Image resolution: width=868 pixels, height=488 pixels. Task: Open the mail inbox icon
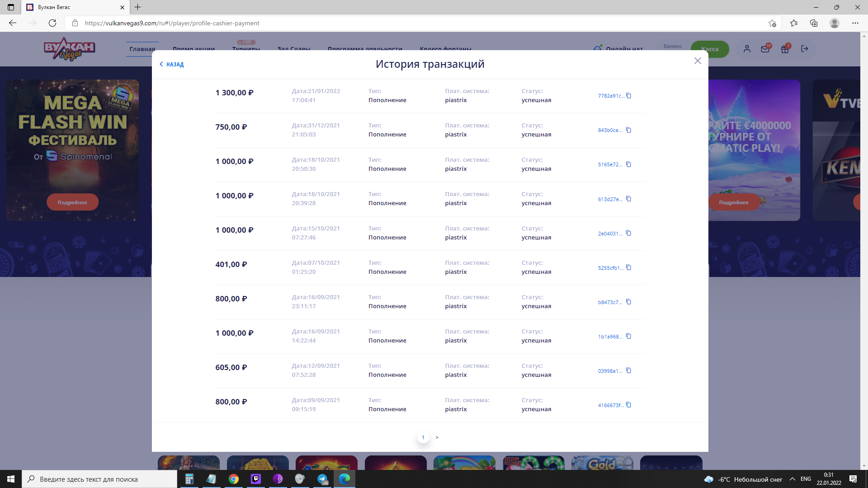click(765, 49)
